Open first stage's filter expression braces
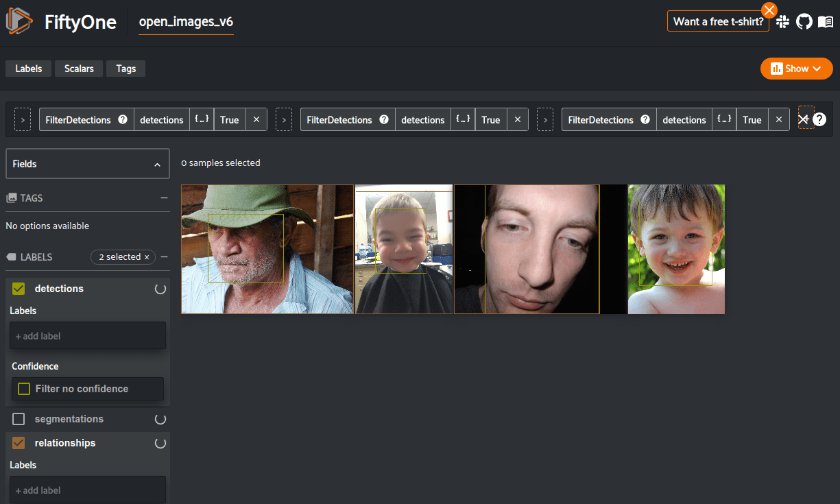The image size is (840, 504). pos(202,119)
